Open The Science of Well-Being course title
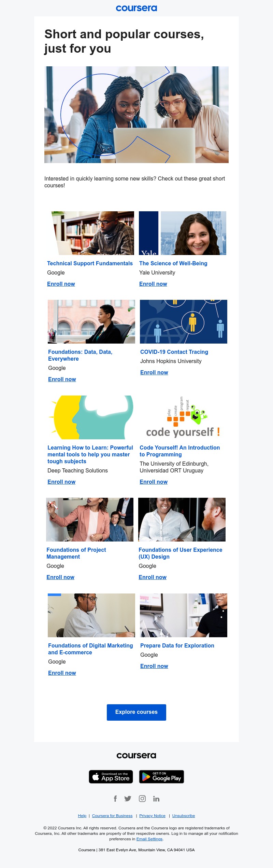This screenshot has width=273, height=868. (x=173, y=263)
